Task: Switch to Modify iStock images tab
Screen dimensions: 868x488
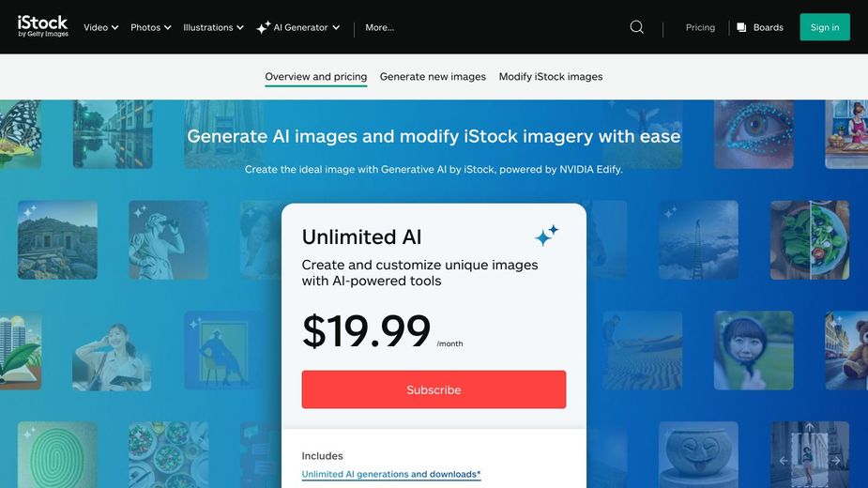Action: (x=551, y=77)
